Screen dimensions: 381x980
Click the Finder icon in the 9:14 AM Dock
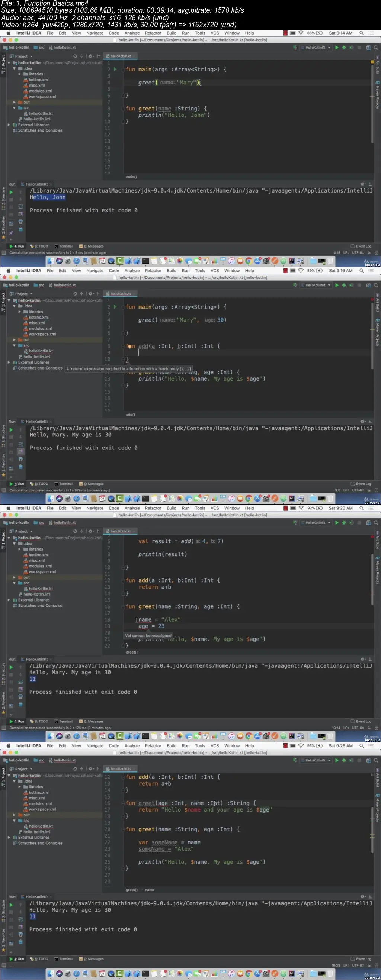[51, 261]
